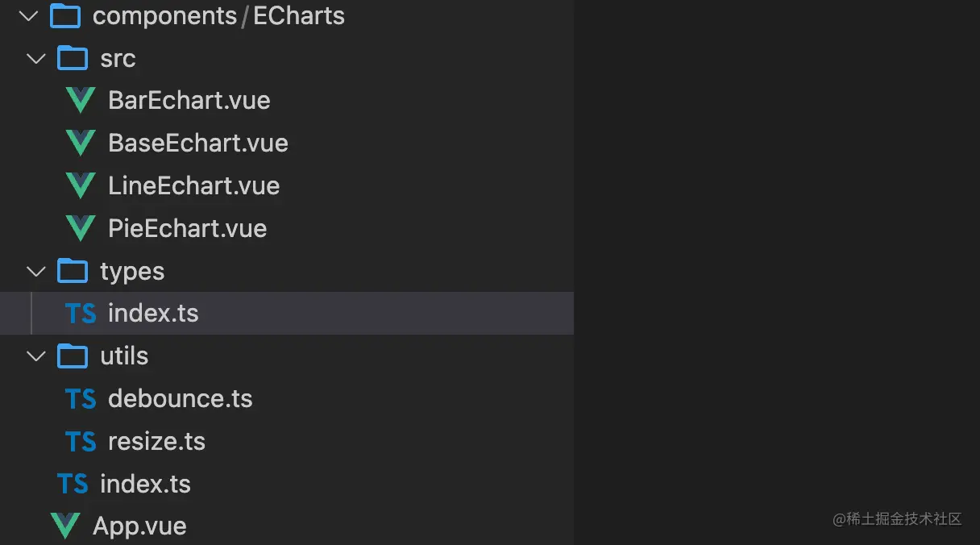Screen dimensions: 980x545
Task: Collapse the utils folder arrow
Action: 36,356
